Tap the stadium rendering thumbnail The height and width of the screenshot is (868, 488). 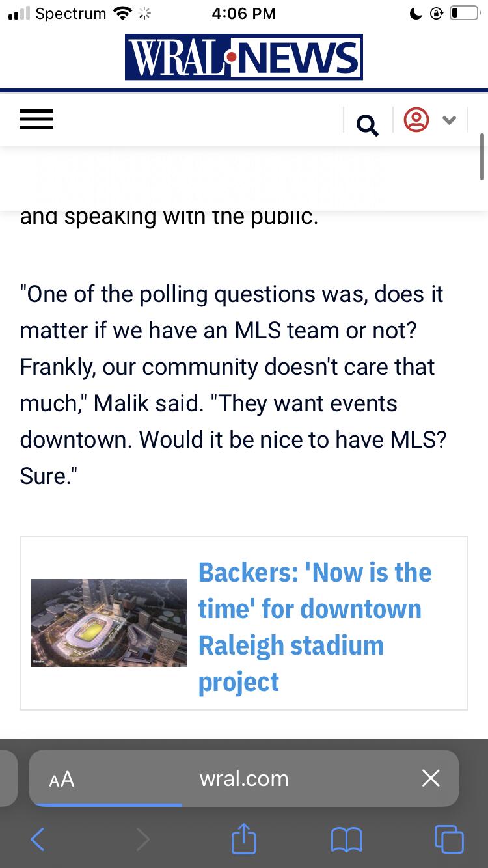click(x=109, y=623)
